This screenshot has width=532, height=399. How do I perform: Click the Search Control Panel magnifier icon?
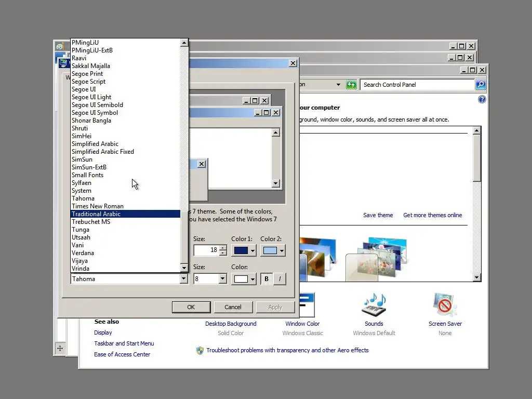point(481,85)
